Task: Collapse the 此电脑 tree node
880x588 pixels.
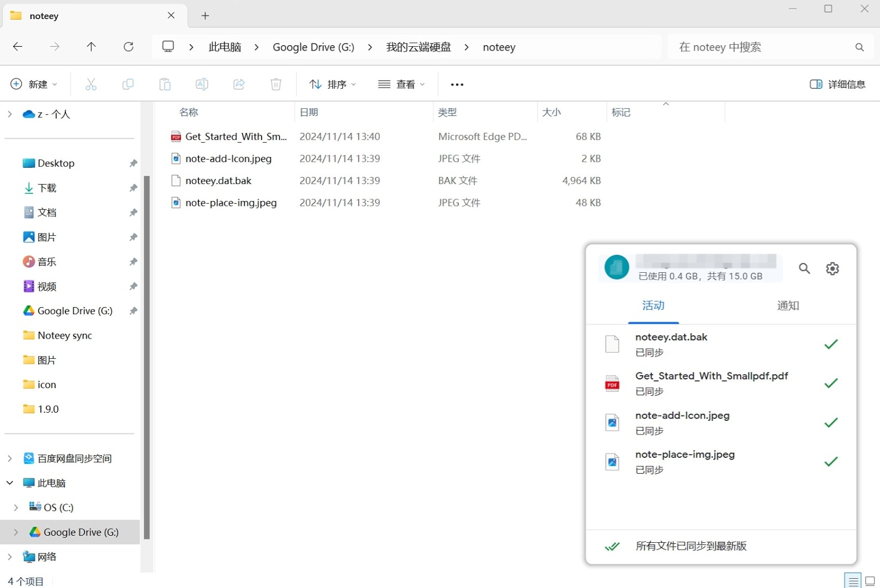Action: pos(9,483)
